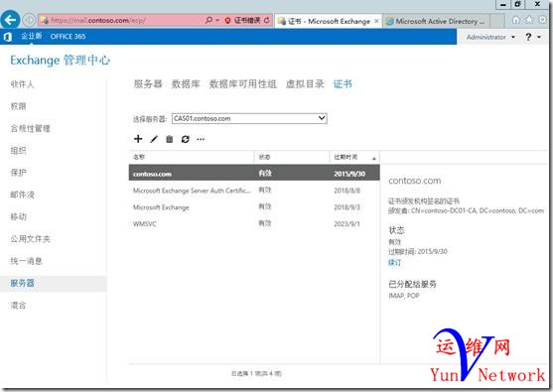Go to 邮件流 in left navigation
The height and width of the screenshot is (392, 553).
pyautogui.click(x=22, y=195)
